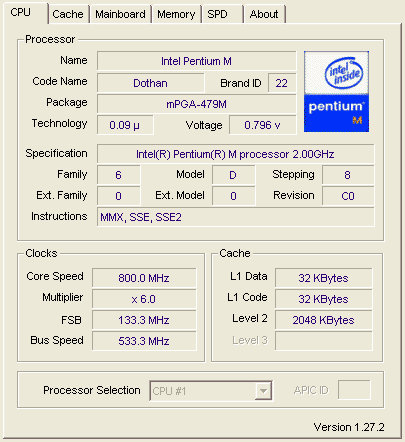Select the instructions text 'MMX, SSE, SSE2'
This screenshot has width=405, height=442.
coord(141,217)
